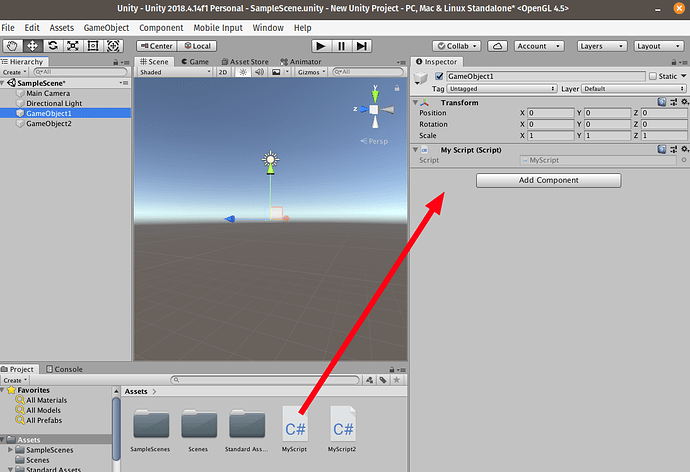Click the scene gizmo lock icon
This screenshot has height=472, width=690.
pyautogui.click(x=397, y=88)
